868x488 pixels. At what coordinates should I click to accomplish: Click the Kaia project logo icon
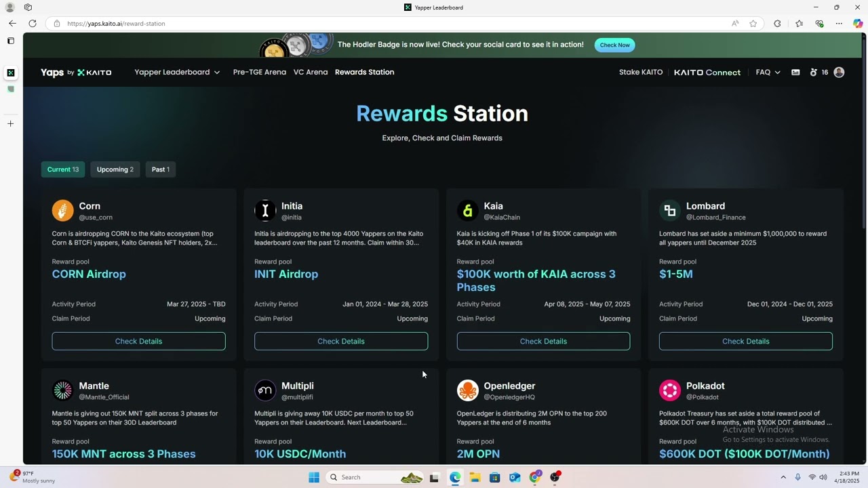click(x=467, y=211)
